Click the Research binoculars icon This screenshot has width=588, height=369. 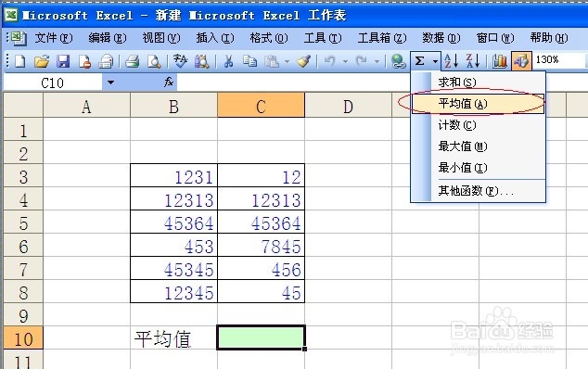[202, 61]
